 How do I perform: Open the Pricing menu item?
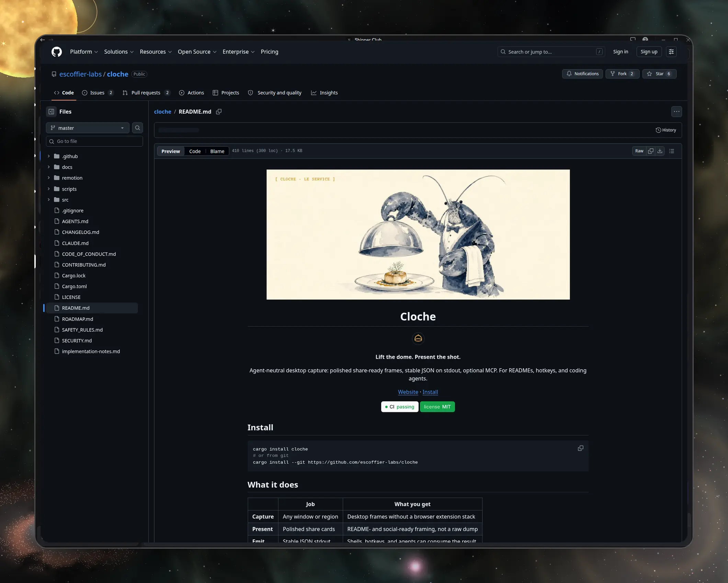pyautogui.click(x=270, y=52)
